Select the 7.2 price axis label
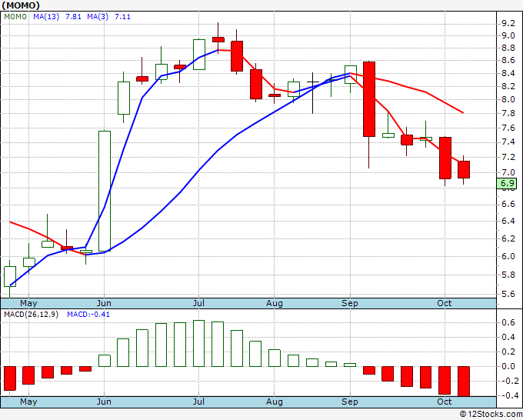Viewport: 523px width, 420px height. [x=508, y=157]
